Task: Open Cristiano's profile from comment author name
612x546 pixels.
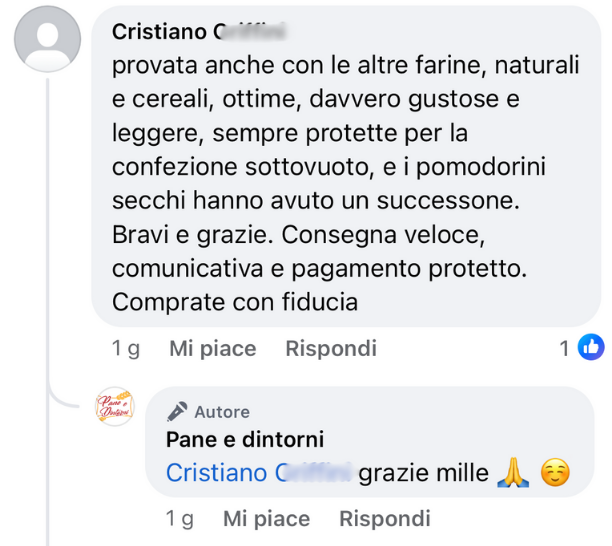Action: click(x=198, y=31)
